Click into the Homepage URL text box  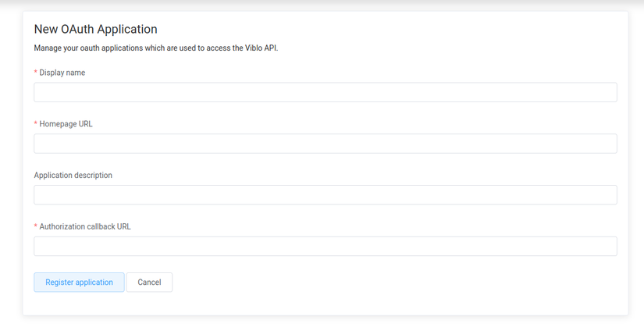325,144
